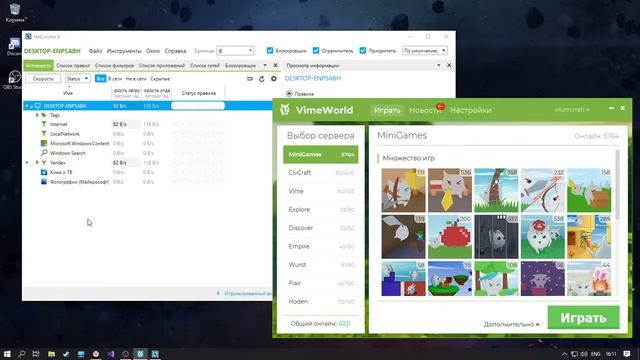Select the В сети filter
Screen dimensions: 640x360
pyautogui.click(x=115, y=79)
